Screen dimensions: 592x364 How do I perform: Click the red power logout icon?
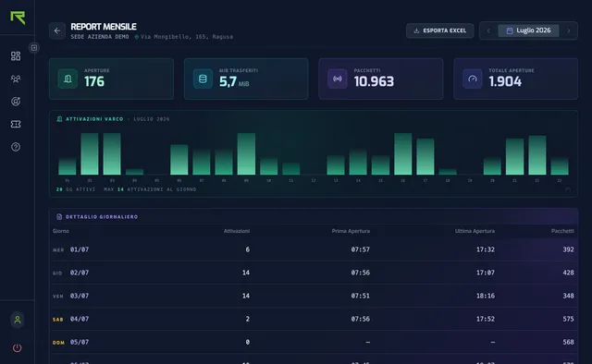tap(18, 347)
